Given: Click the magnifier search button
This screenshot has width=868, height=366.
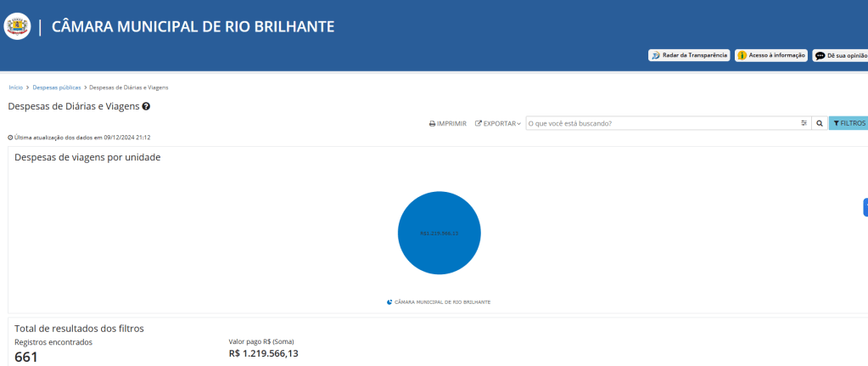Looking at the screenshot, I should pyautogui.click(x=820, y=123).
